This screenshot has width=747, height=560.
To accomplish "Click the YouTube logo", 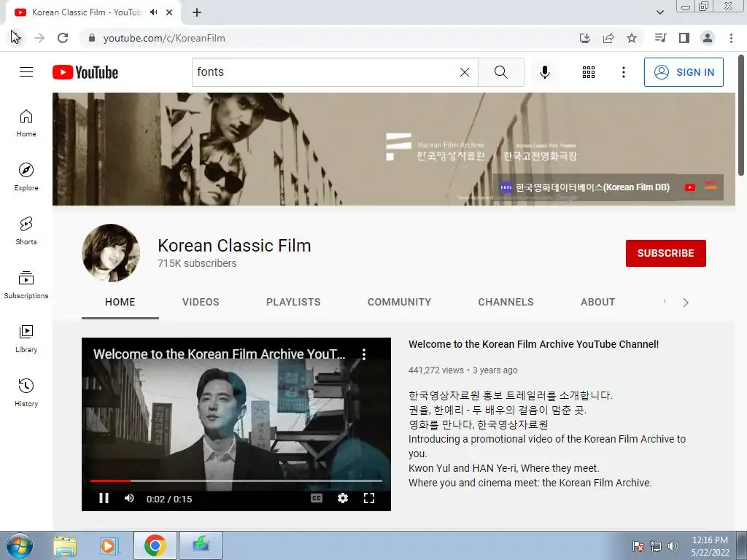I will pyautogui.click(x=85, y=72).
